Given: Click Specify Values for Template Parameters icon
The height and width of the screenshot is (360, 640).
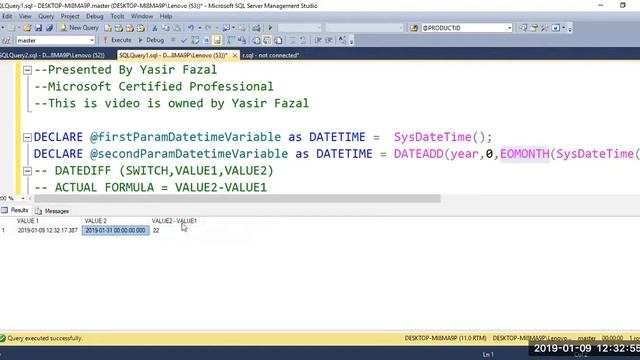Looking at the screenshot, I should (x=342, y=40).
